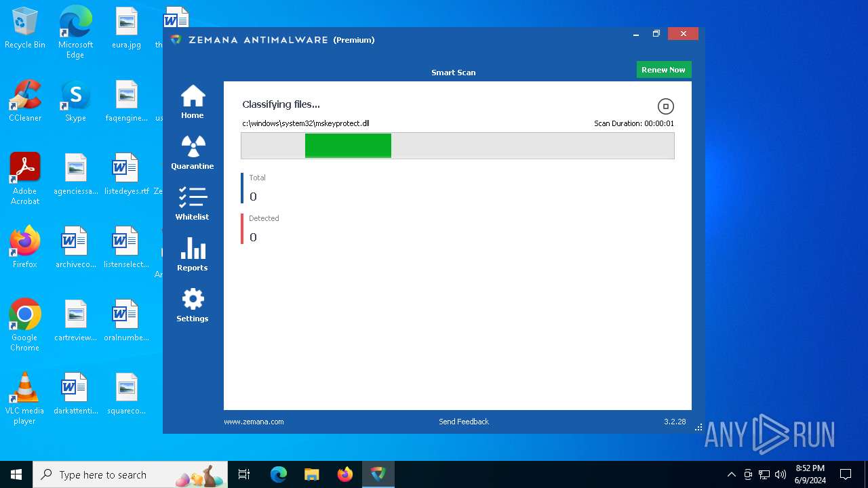Select the oralnumbe Word document on desktop
The image size is (868, 488).
[127, 321]
